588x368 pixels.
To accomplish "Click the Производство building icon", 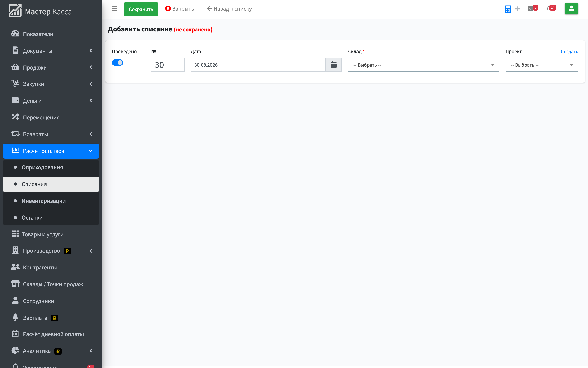I will pyautogui.click(x=15, y=250).
